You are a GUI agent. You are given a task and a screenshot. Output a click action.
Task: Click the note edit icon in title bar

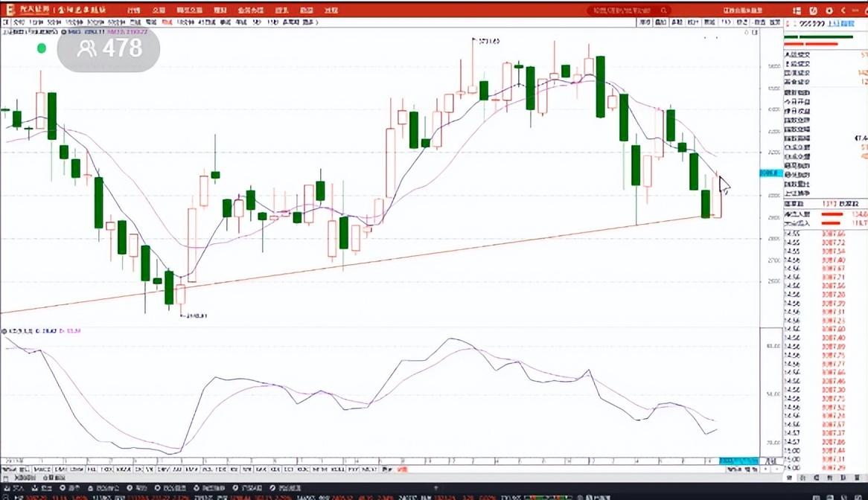click(813, 10)
